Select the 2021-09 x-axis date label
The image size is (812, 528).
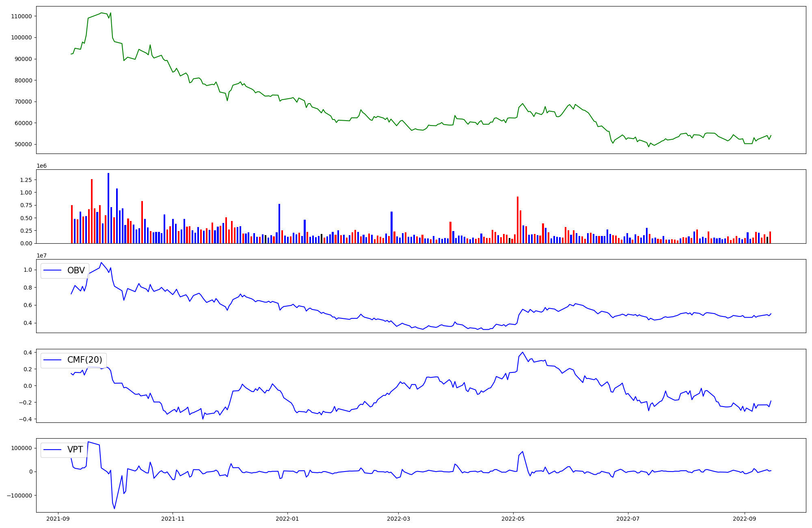pyautogui.click(x=58, y=519)
